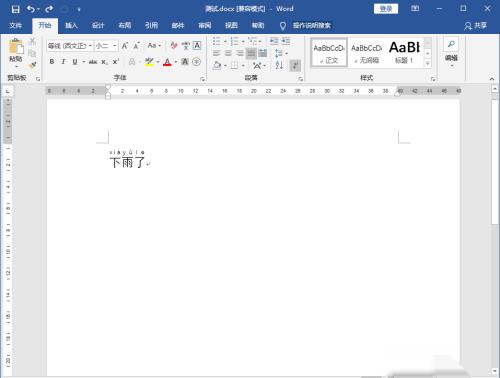Screen dimensions: 500x378
Task: Click the Cut scissors icon
Action: pyautogui.click(x=32, y=41)
